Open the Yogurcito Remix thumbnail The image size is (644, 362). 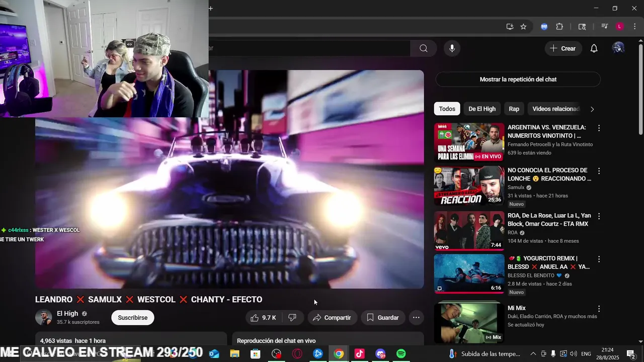469,274
